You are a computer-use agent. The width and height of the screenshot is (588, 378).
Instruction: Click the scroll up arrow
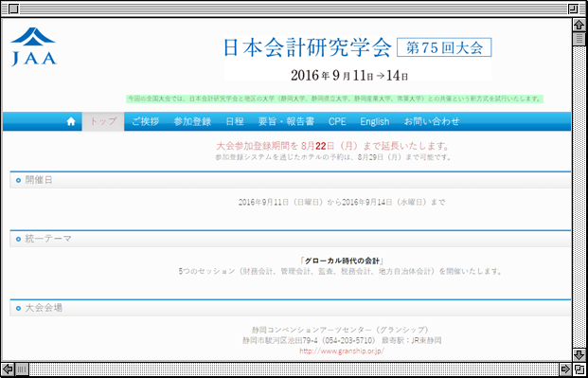(x=579, y=26)
